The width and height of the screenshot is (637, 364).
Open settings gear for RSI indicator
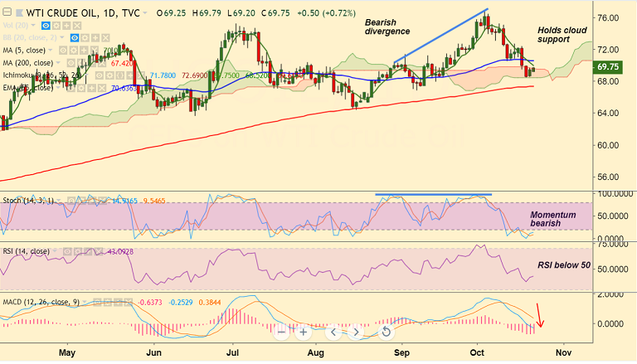[78, 251]
